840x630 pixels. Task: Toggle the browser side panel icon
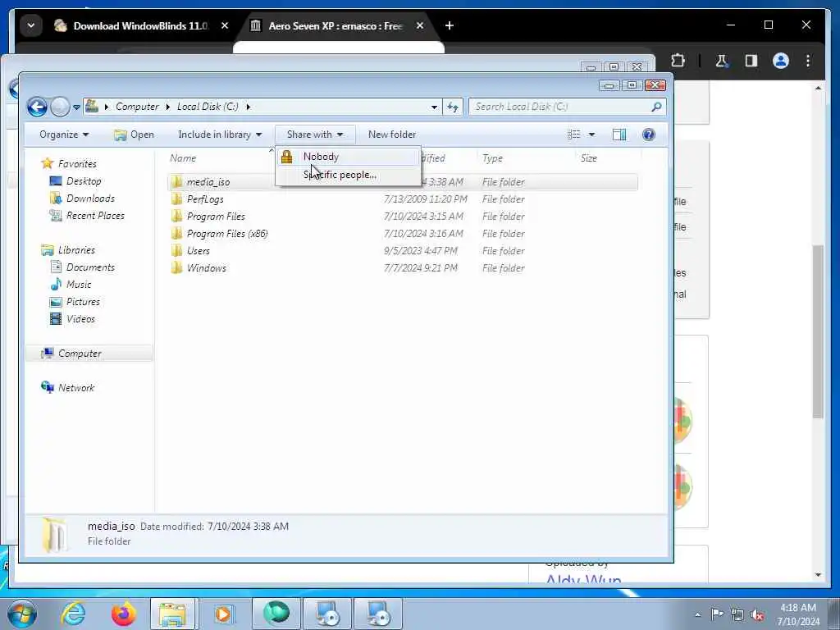pyautogui.click(x=751, y=61)
